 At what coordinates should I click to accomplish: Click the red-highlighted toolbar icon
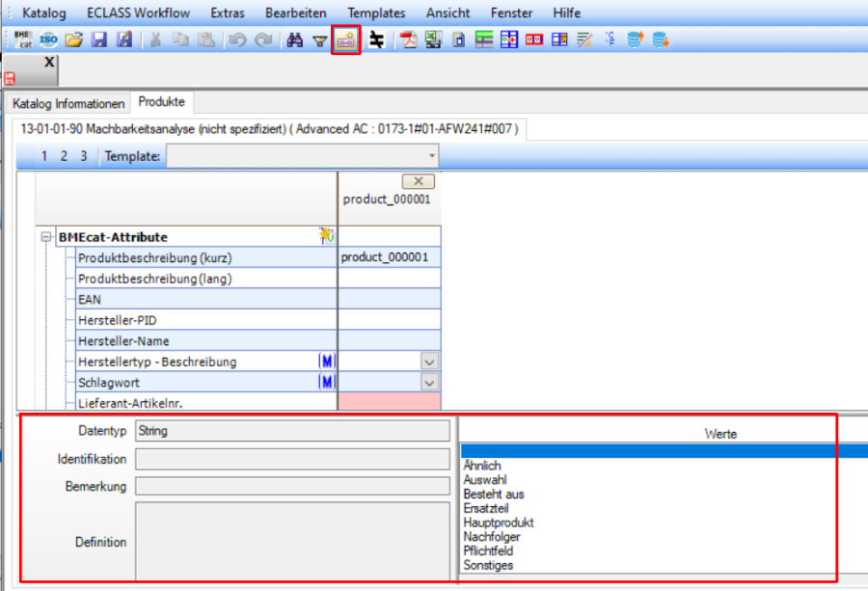point(345,40)
